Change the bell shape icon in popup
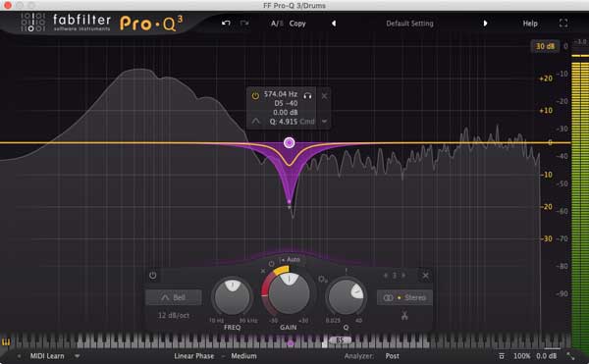Image resolution: width=589 pixels, height=364 pixels. 255,122
